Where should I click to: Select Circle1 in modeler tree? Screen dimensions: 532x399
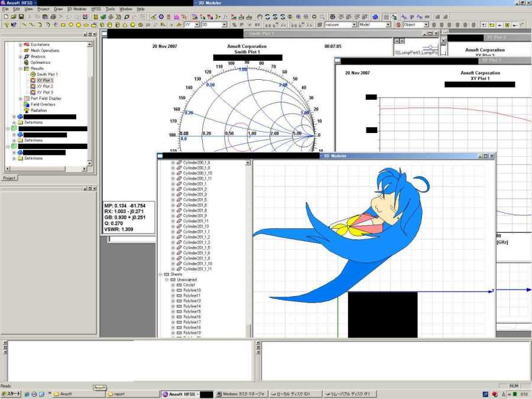189,285
